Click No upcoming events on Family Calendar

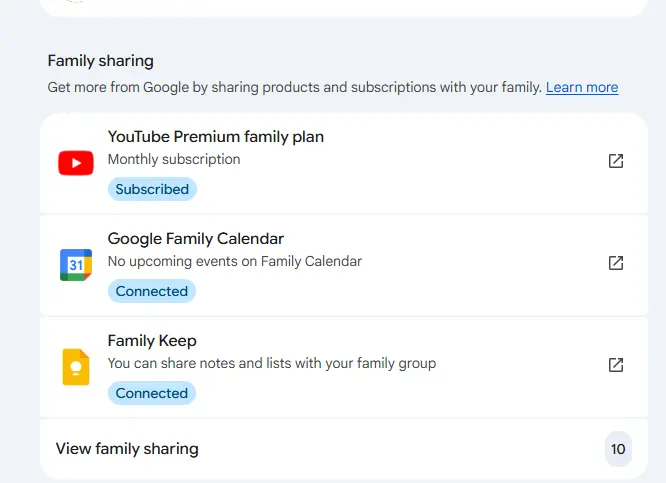235,261
